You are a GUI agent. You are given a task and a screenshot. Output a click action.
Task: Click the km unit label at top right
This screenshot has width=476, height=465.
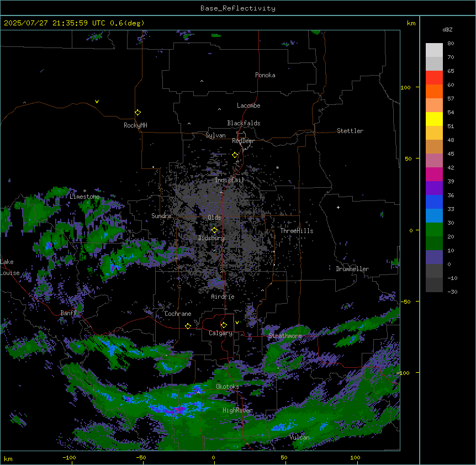coord(411,23)
